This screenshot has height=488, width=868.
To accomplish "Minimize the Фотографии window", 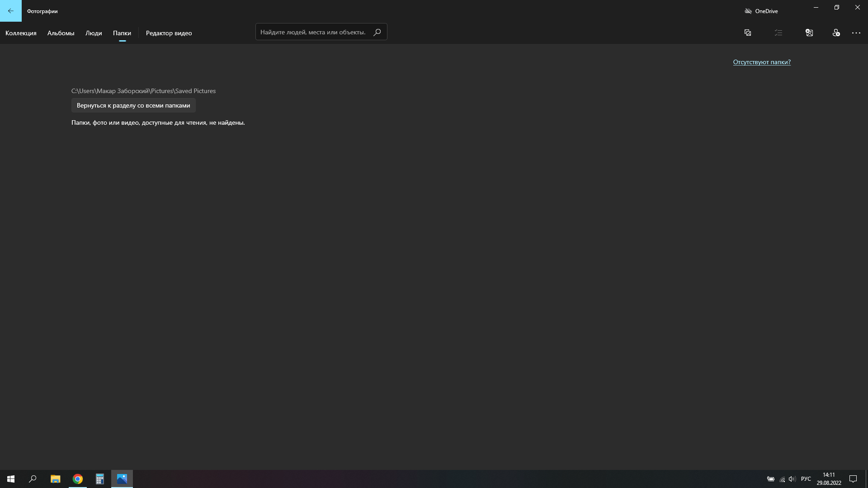I will [816, 7].
